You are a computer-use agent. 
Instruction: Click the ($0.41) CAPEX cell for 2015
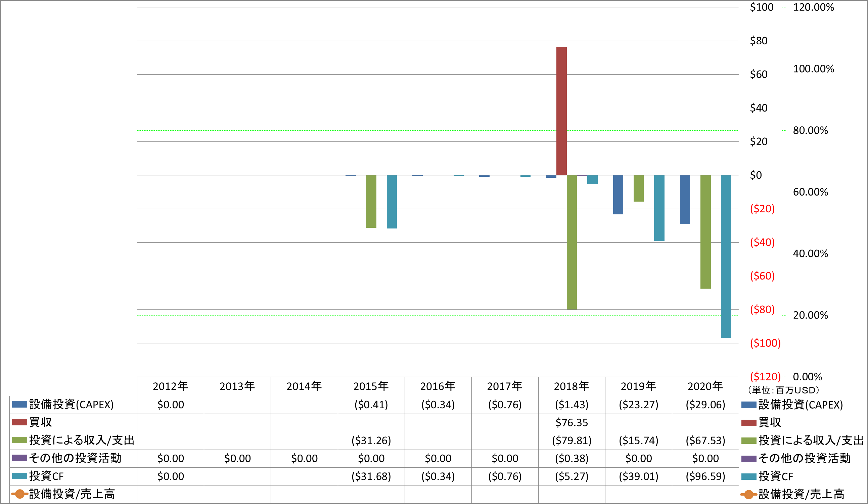coord(371,405)
